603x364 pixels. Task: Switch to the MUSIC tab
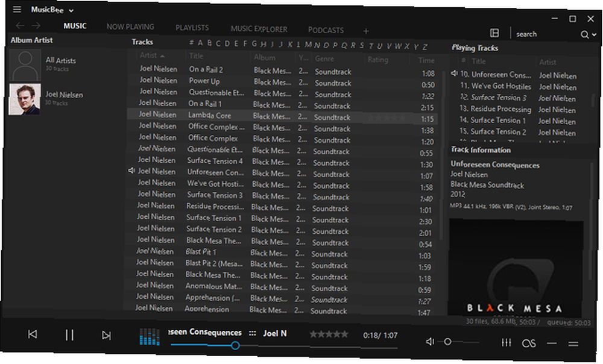point(75,26)
